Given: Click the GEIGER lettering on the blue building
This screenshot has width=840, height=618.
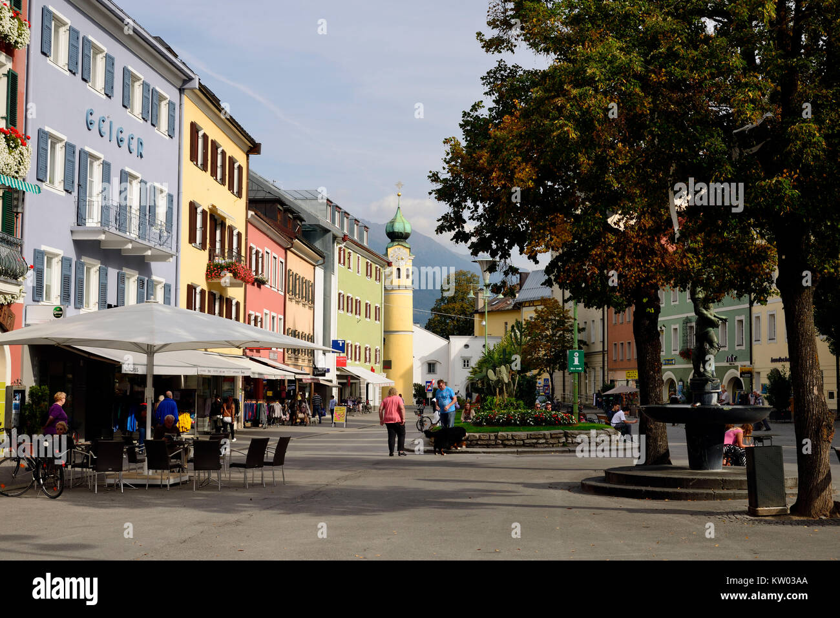Looking at the screenshot, I should tap(114, 133).
